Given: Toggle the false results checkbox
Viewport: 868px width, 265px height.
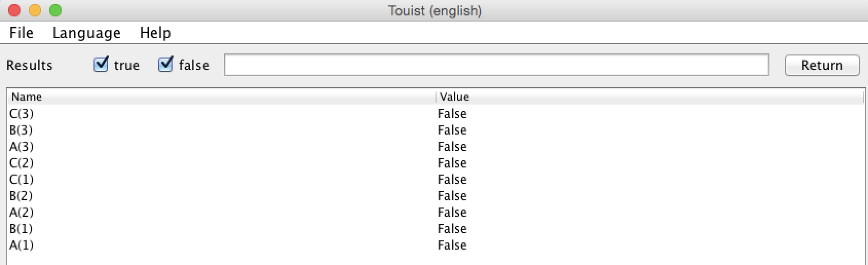Looking at the screenshot, I should pos(165,65).
